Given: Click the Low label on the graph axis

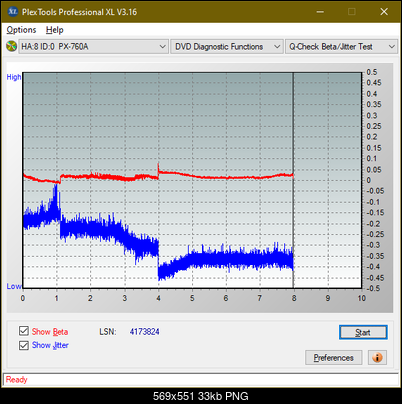Looking at the screenshot, I should pyautogui.click(x=14, y=286).
